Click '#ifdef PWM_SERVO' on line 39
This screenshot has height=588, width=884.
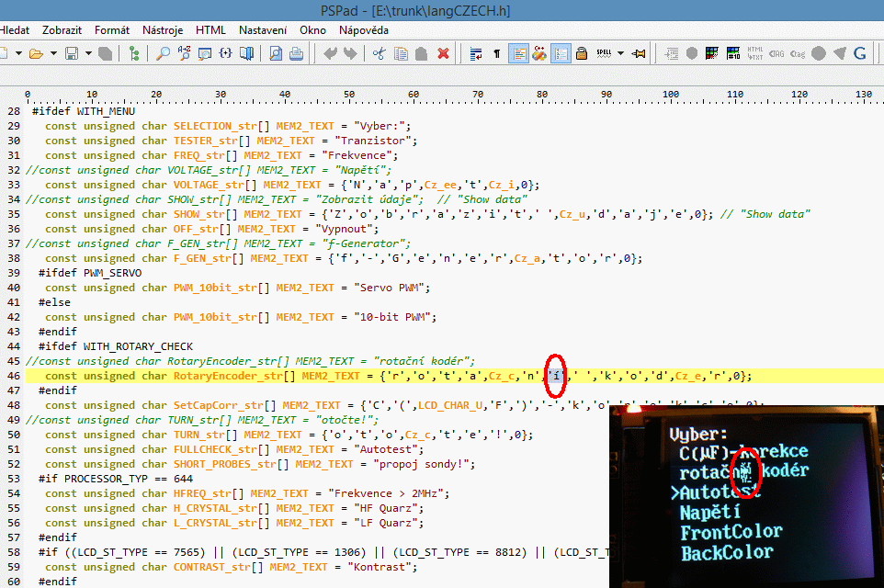coord(90,273)
